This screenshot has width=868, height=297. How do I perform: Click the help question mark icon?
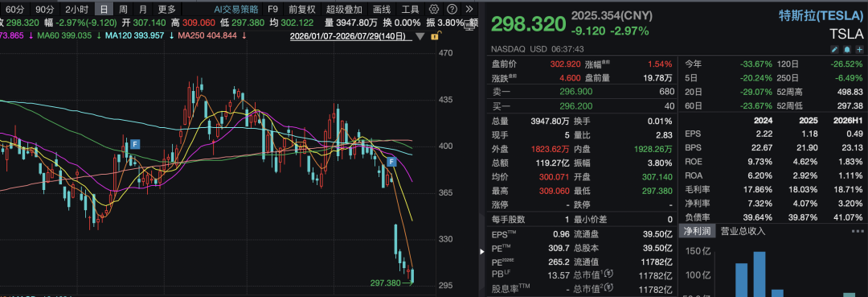[x=452, y=9]
